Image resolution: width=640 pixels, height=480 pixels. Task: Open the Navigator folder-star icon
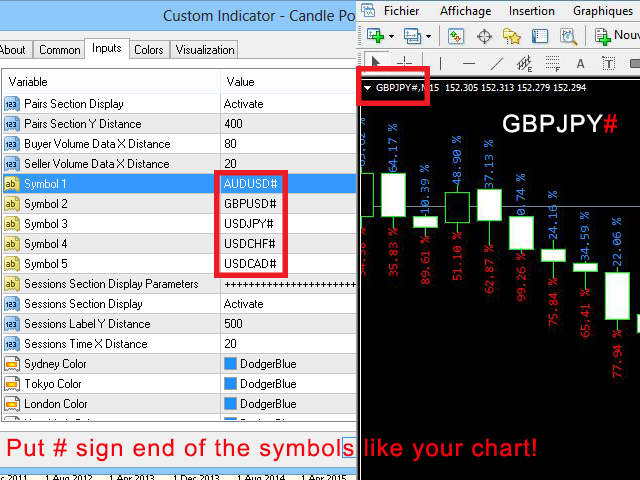(x=511, y=36)
